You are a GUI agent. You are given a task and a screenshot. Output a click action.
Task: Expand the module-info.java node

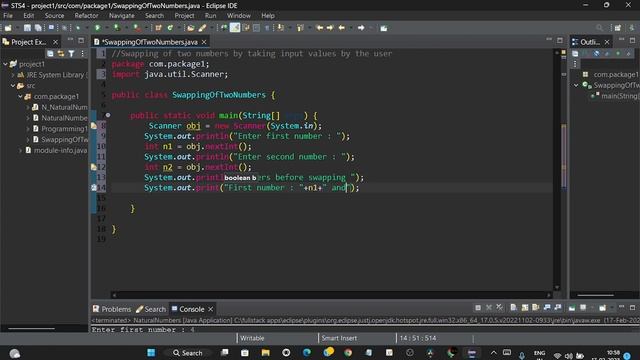click(20, 150)
